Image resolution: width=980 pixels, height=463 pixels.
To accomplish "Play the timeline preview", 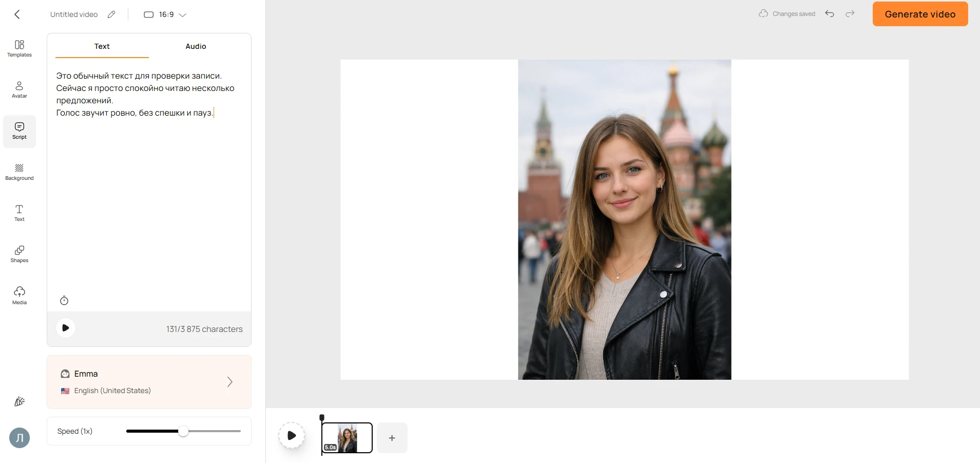I will click(x=292, y=436).
